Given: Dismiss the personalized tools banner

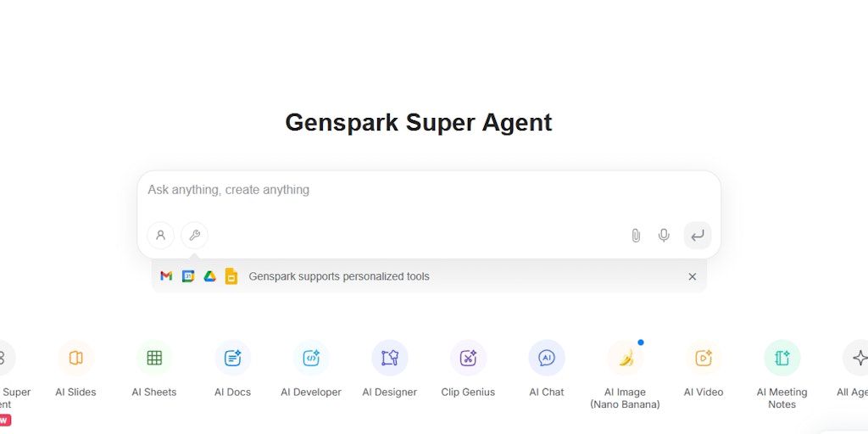Looking at the screenshot, I should coord(692,276).
